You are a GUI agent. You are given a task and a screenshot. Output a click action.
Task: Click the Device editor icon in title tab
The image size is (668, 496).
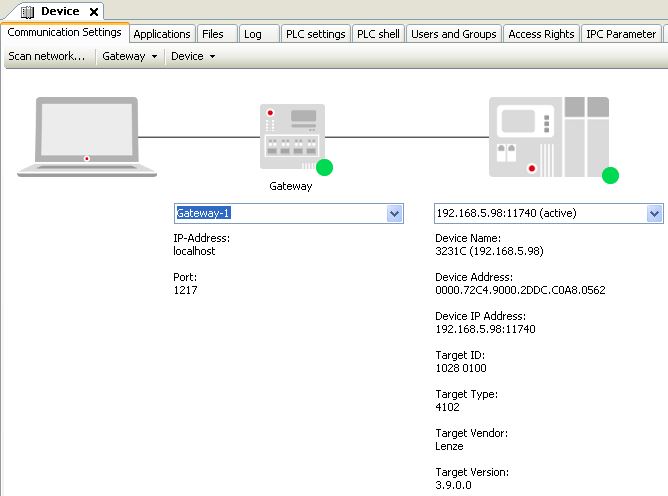click(x=28, y=11)
